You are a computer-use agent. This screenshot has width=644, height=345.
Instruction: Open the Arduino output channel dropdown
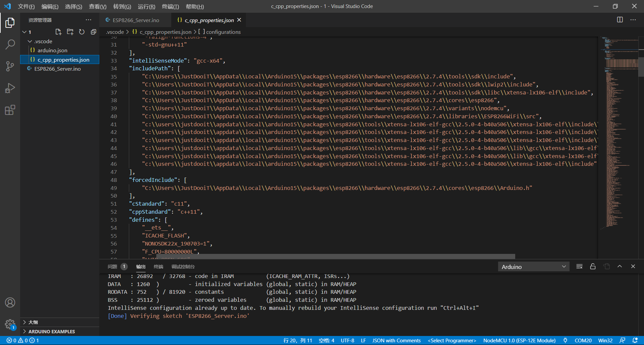(533, 267)
